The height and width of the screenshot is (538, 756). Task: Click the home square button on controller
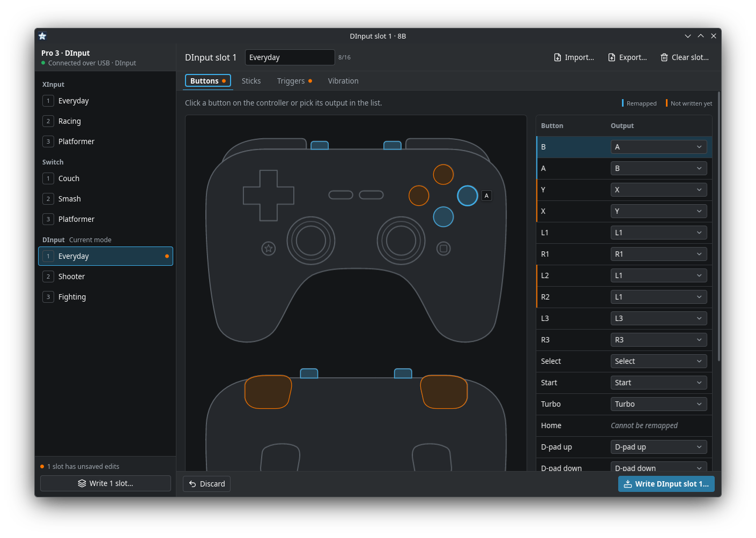pyautogui.click(x=443, y=248)
